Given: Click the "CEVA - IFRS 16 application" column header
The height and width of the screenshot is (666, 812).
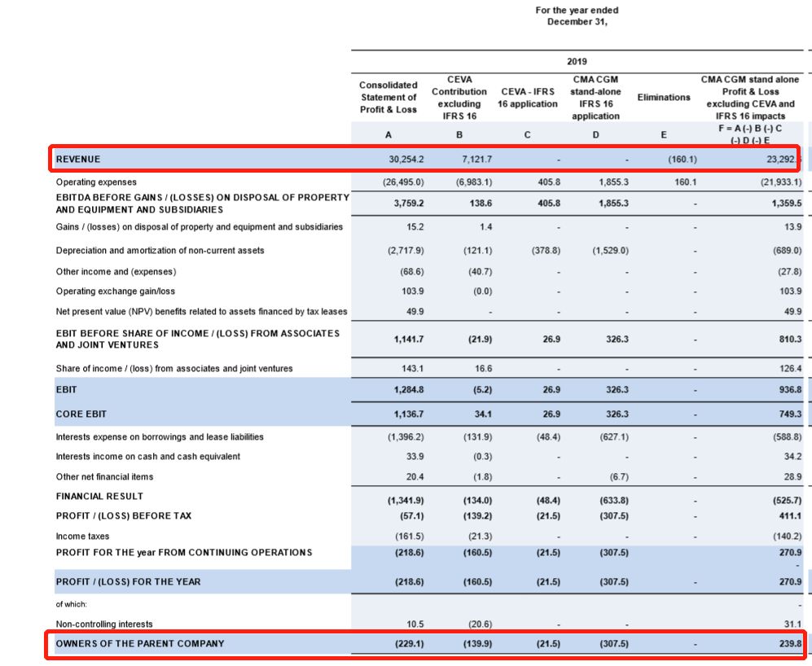Looking at the screenshot, I should (x=529, y=98).
